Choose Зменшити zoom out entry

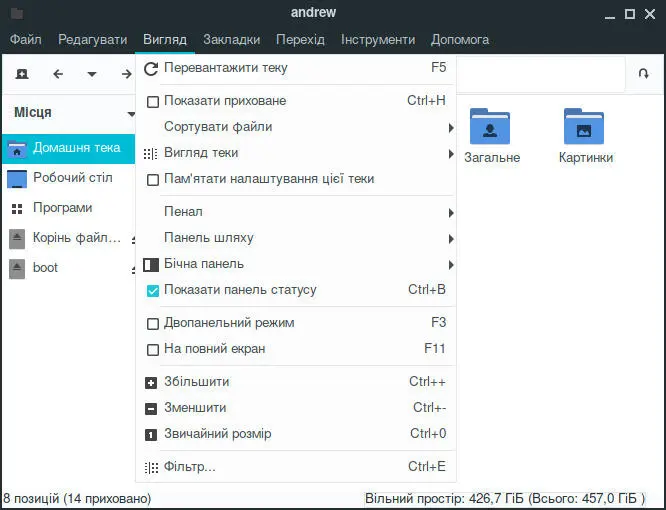pyautogui.click(x=296, y=408)
